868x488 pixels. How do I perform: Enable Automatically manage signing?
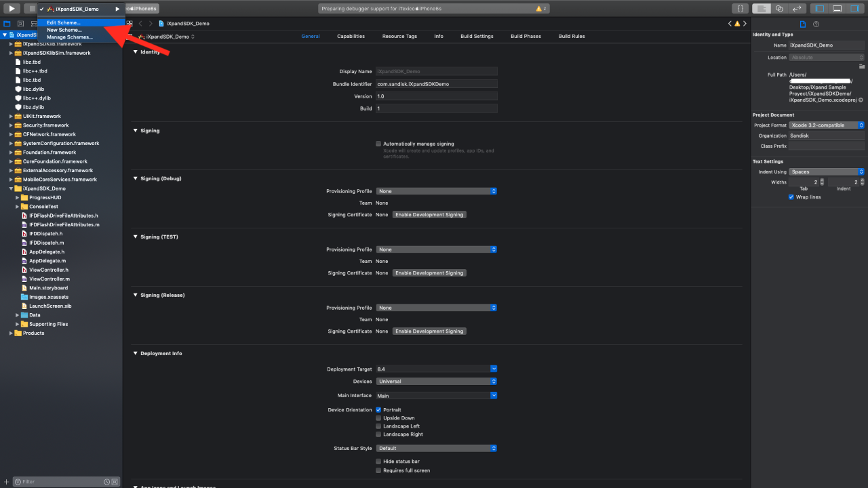[378, 144]
